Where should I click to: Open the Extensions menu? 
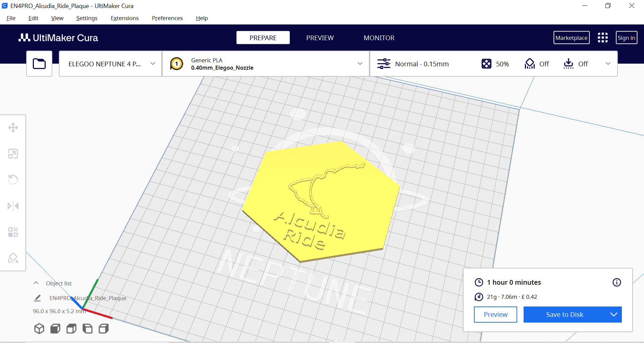125,18
